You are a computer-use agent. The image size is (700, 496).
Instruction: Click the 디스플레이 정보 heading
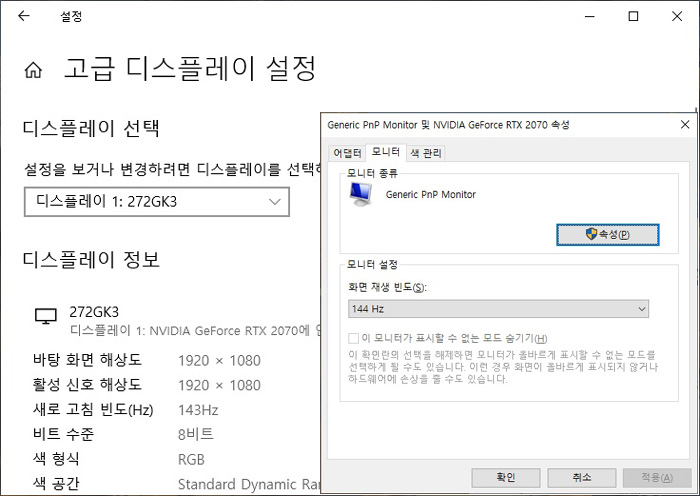92,259
